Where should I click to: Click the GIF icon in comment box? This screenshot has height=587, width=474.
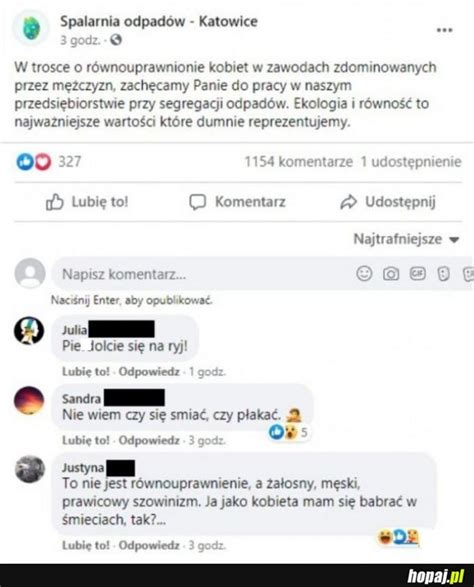click(x=418, y=274)
